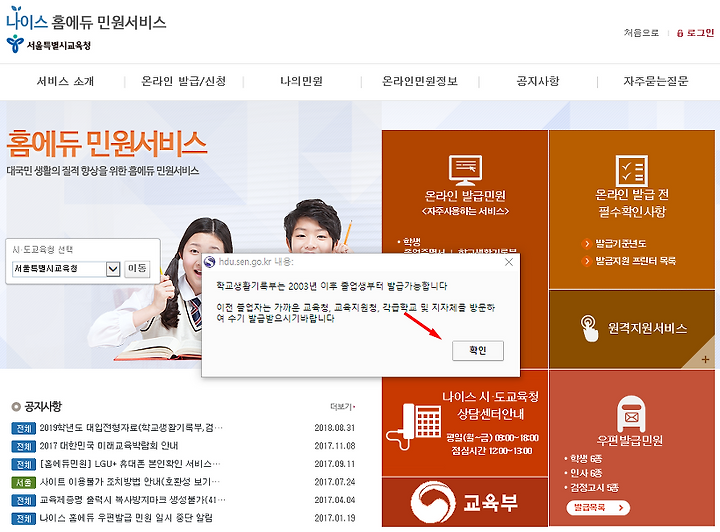Click the checklist icon for 필수확인사항
This screenshot has height=532, width=720.
632,170
